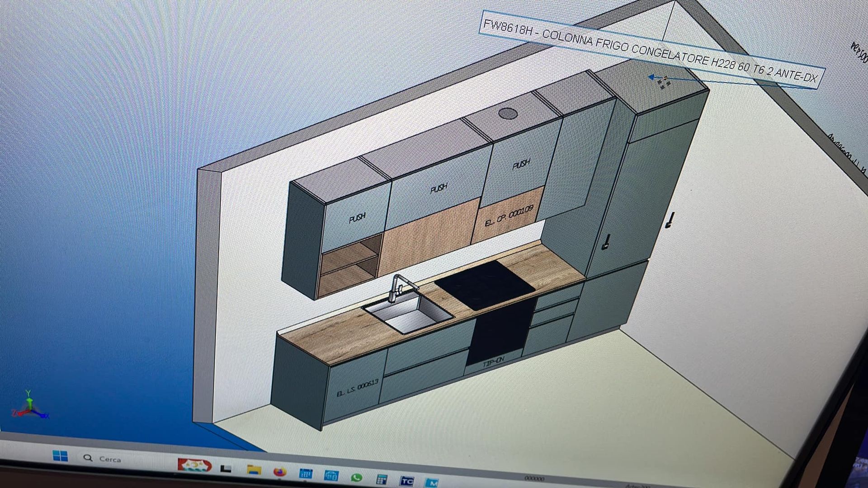Click the round hood vent on the wall cabinet top
Image resolution: width=868 pixels, height=488 pixels.
[508, 113]
